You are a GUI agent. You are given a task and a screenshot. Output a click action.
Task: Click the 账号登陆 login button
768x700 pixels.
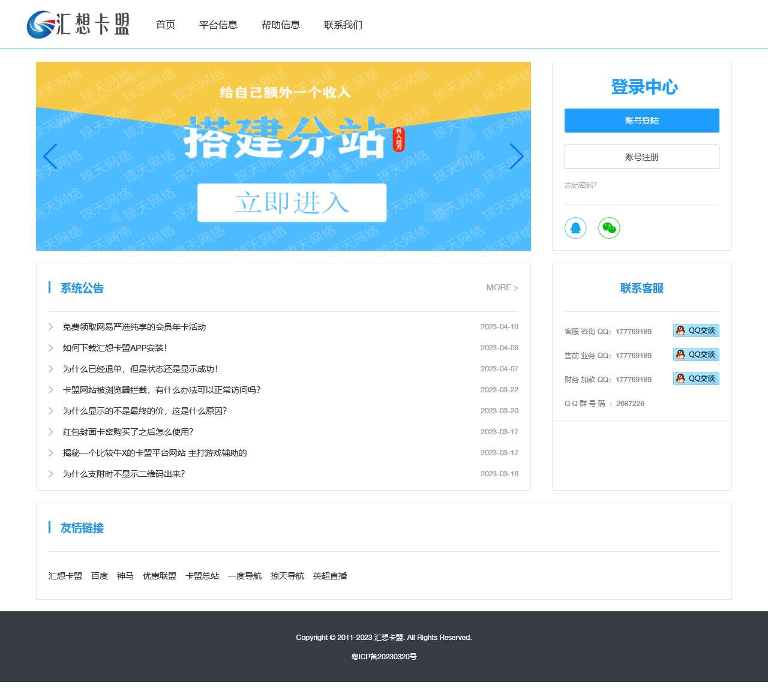[641, 121]
